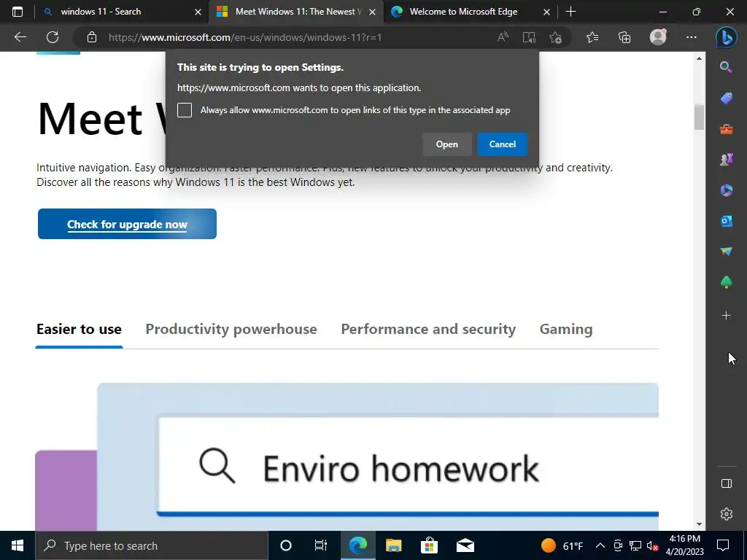Viewport: 747px width, 560px height.
Task: Open the Games chess sidebar icon
Action: 726,160
